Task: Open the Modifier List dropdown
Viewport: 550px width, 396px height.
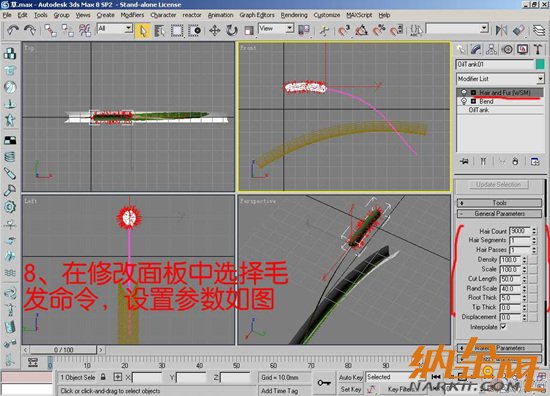Action: pos(500,79)
